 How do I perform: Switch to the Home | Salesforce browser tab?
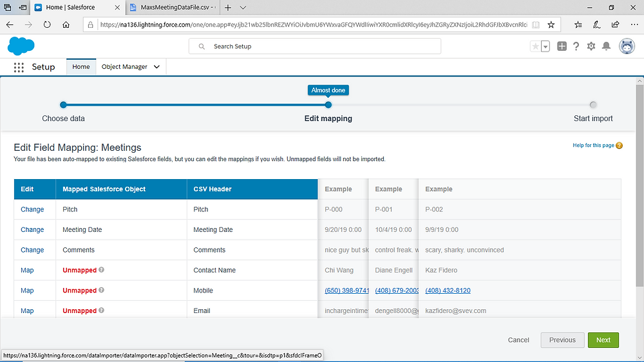(x=78, y=7)
